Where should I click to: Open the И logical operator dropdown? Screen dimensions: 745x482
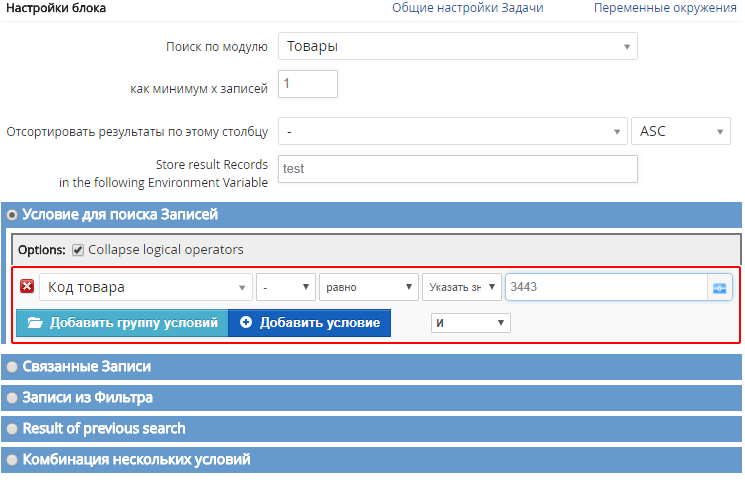pyautogui.click(x=470, y=323)
